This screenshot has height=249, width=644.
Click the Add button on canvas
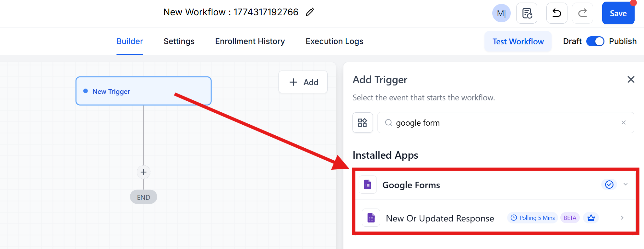click(303, 82)
